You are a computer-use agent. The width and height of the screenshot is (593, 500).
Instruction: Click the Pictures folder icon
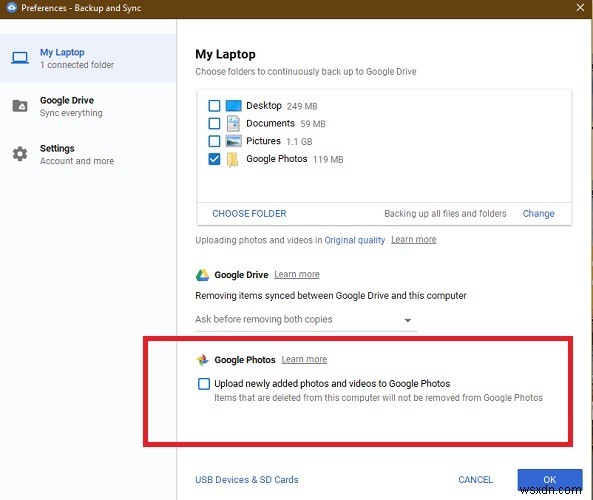(x=233, y=141)
